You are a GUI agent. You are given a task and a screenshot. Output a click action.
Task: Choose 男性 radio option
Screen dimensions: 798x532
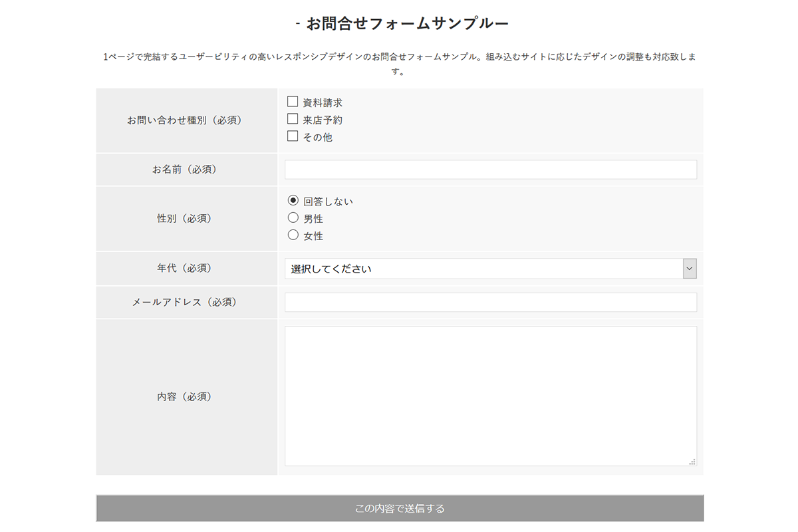click(293, 217)
